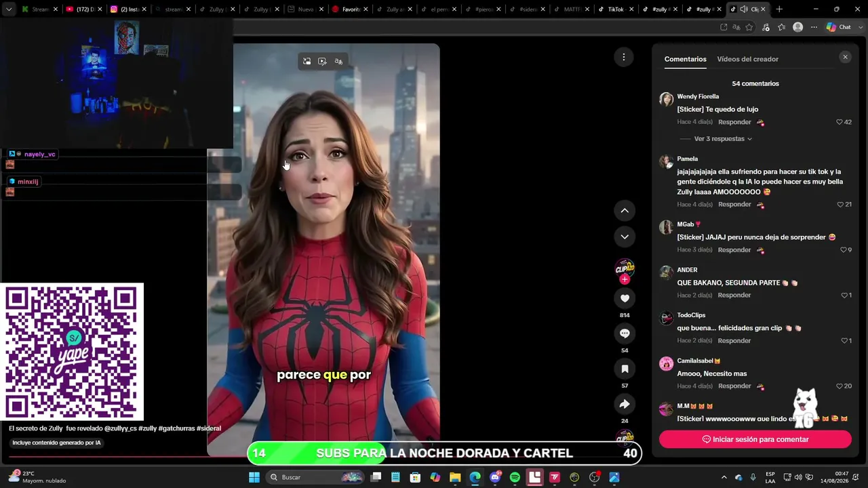Open Pamela's profile avatar

click(x=667, y=162)
